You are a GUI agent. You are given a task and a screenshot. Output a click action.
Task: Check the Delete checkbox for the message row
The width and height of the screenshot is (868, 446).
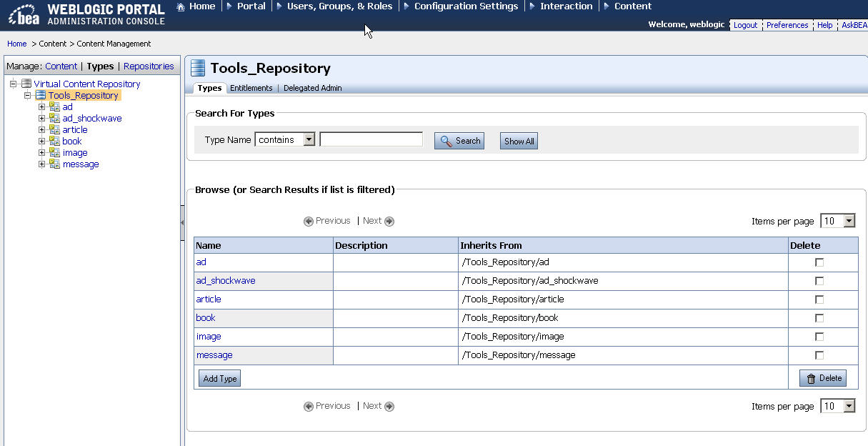818,355
